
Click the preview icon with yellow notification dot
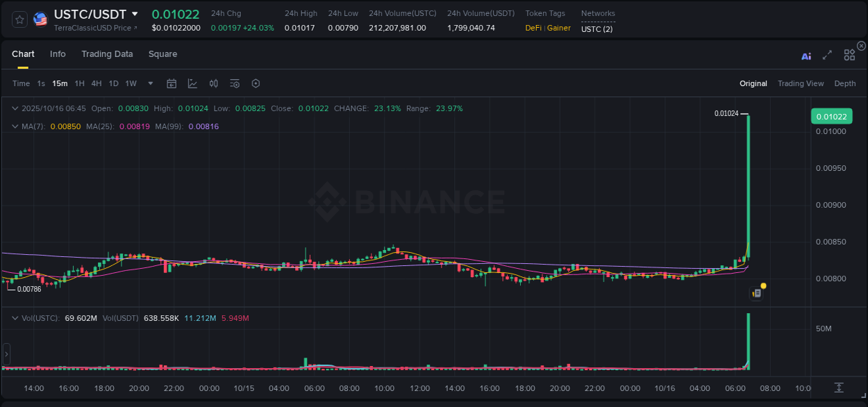757,292
